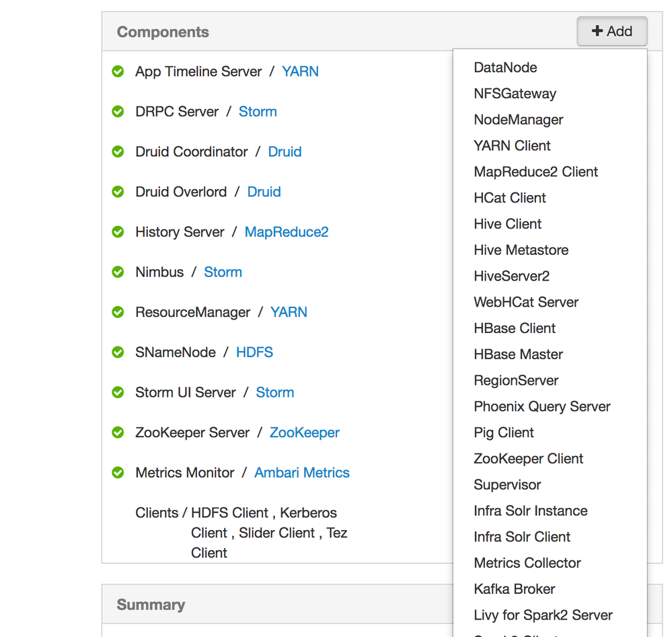The width and height of the screenshot is (672, 637).
Task: Open the Ambari Metrics service link
Action: pyautogui.click(x=301, y=473)
